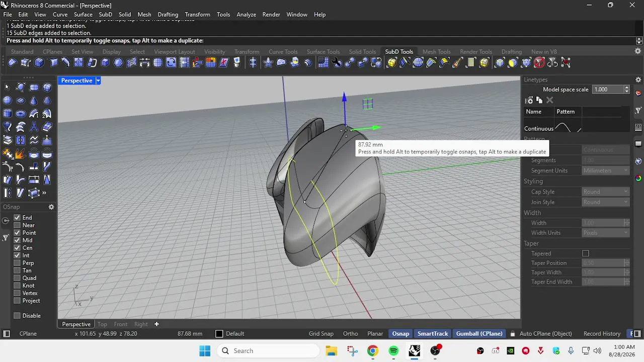
Task: Toggle Gumball (CPlane) in status bar
Action: click(479, 334)
